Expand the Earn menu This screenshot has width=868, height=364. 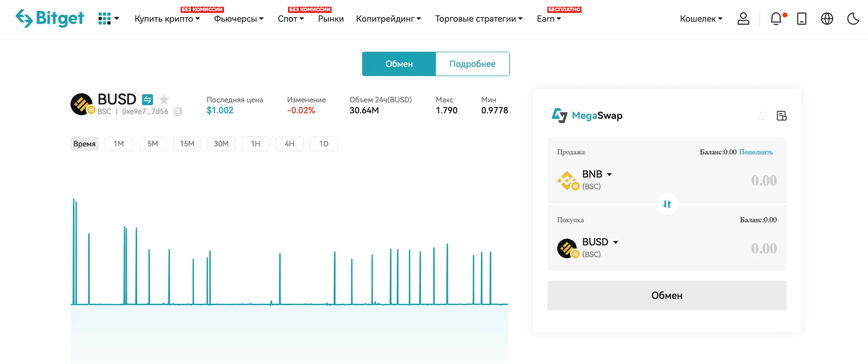pyautogui.click(x=549, y=19)
